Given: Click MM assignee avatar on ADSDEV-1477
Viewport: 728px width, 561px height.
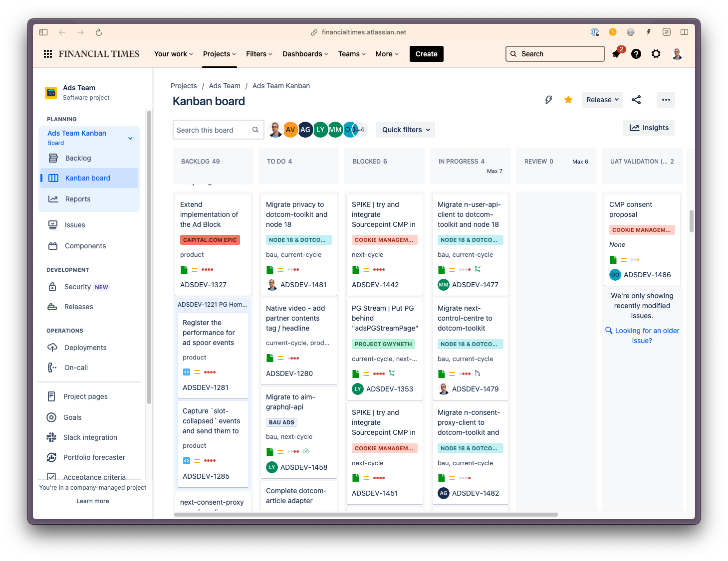Looking at the screenshot, I should point(443,285).
